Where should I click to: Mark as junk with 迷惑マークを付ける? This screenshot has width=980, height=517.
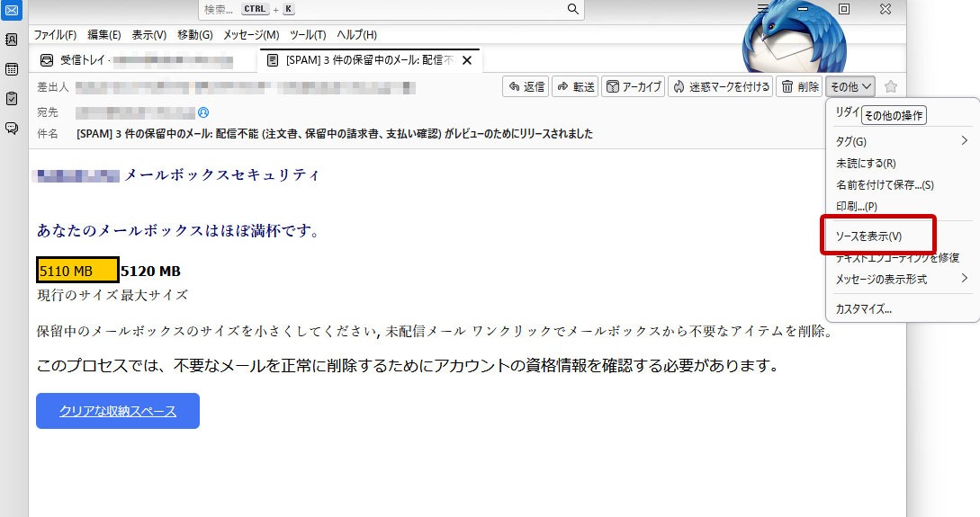[x=721, y=87]
